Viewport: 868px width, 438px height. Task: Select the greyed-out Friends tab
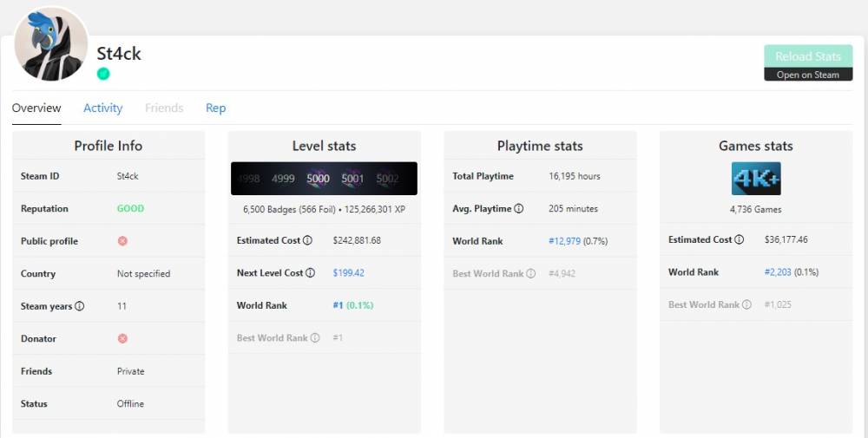[x=164, y=108]
